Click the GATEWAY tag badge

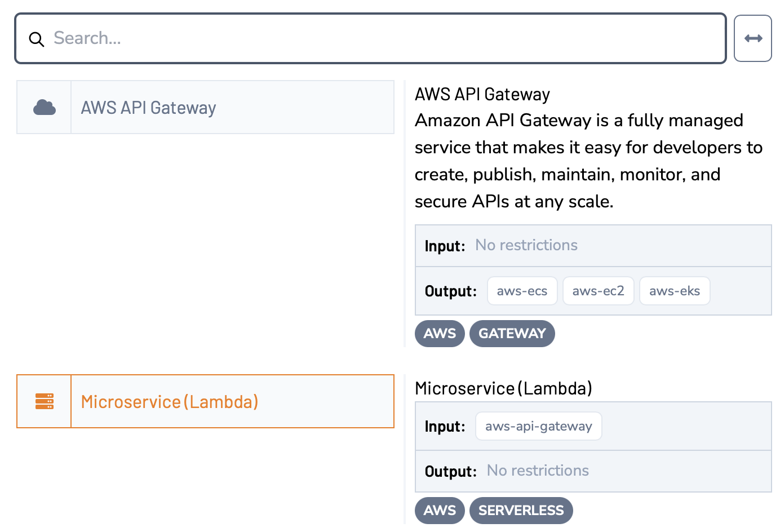pyautogui.click(x=512, y=334)
